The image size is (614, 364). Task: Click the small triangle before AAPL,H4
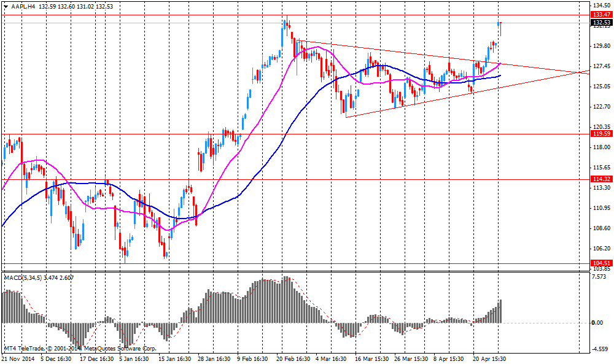click(6, 7)
